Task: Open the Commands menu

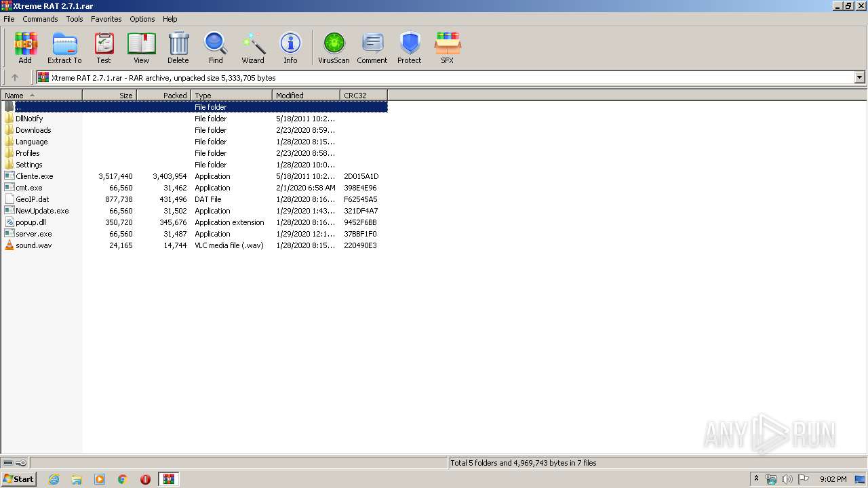Action: pyautogui.click(x=40, y=19)
